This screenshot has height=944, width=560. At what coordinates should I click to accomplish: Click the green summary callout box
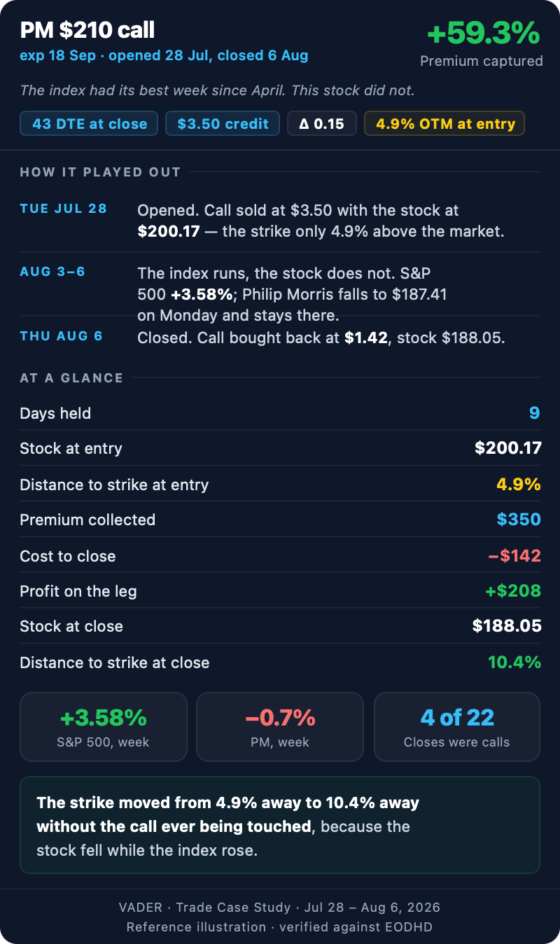(x=280, y=825)
